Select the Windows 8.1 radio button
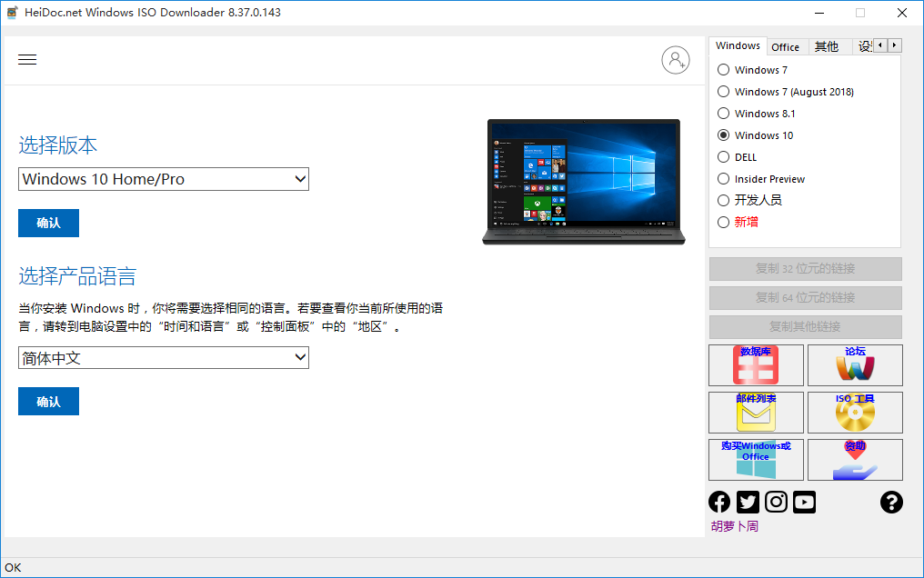The image size is (924, 578). point(757,114)
